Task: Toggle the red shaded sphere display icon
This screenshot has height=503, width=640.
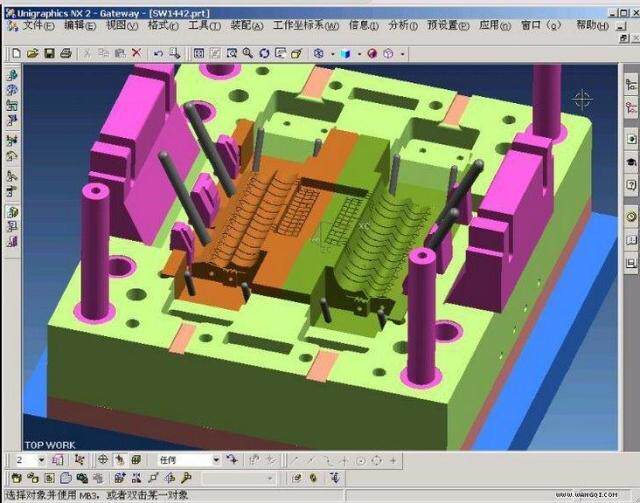Action: tap(372, 53)
